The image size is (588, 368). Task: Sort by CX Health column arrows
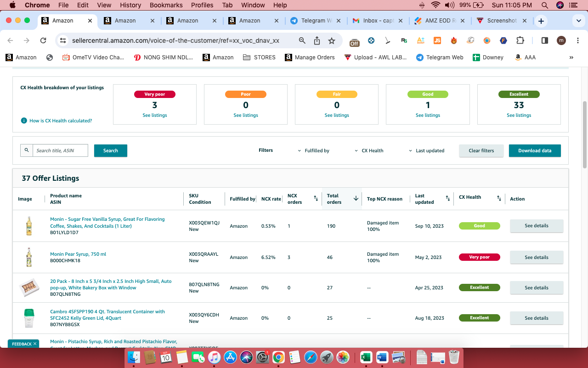(x=499, y=199)
